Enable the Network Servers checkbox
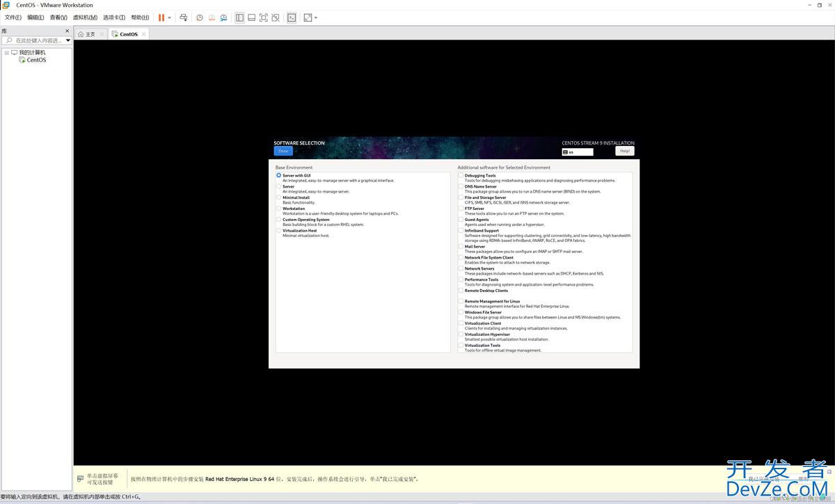The width and height of the screenshot is (835, 504). coord(461,269)
